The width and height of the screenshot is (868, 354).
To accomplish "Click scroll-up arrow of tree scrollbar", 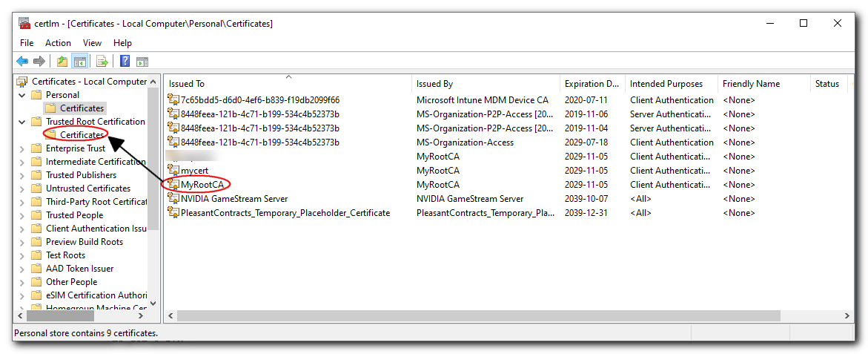I will coord(153,82).
